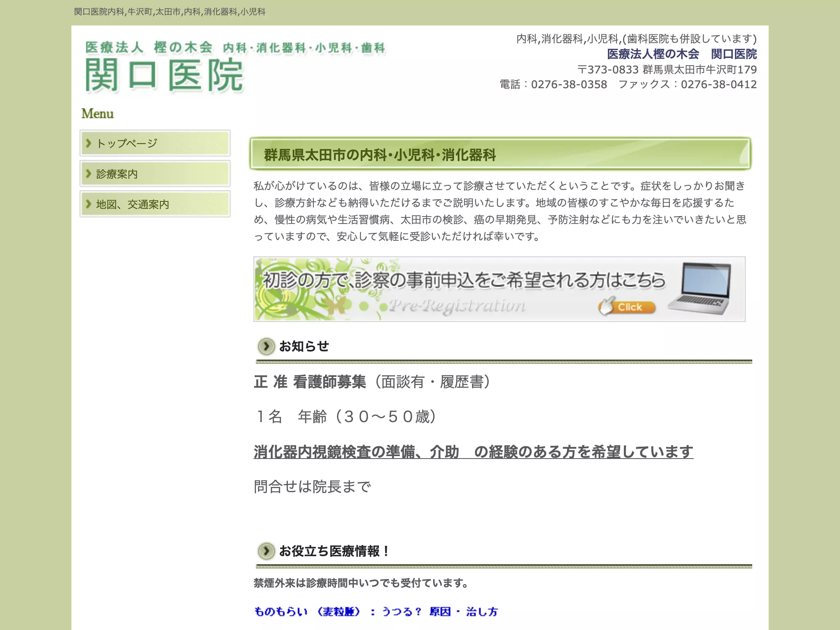Click the お知らせ section heading

click(304, 346)
